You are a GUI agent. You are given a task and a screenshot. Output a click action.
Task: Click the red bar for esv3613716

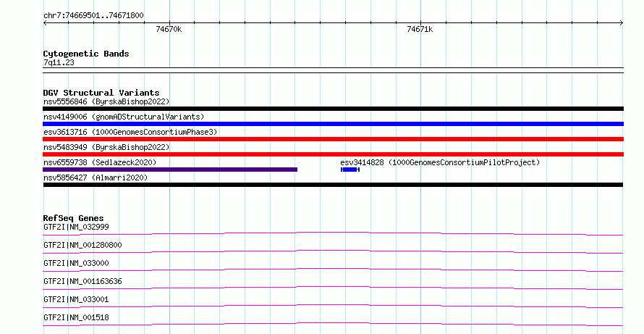coord(333,139)
